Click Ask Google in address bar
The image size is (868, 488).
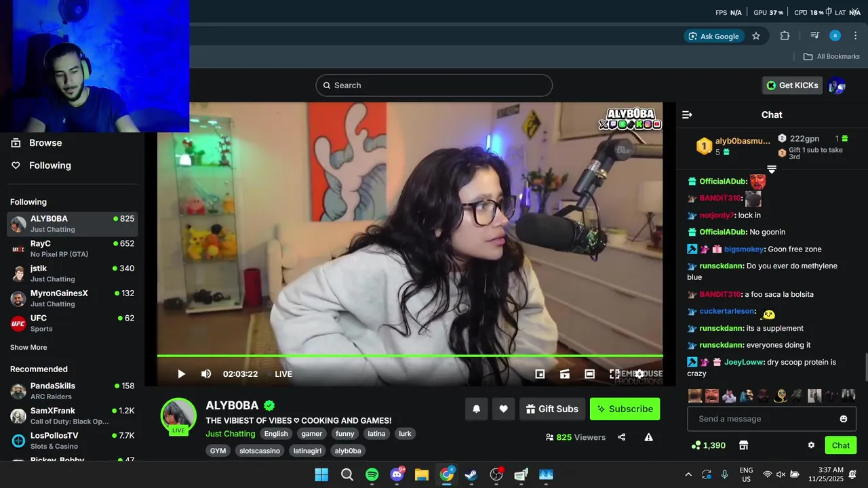[x=713, y=36]
